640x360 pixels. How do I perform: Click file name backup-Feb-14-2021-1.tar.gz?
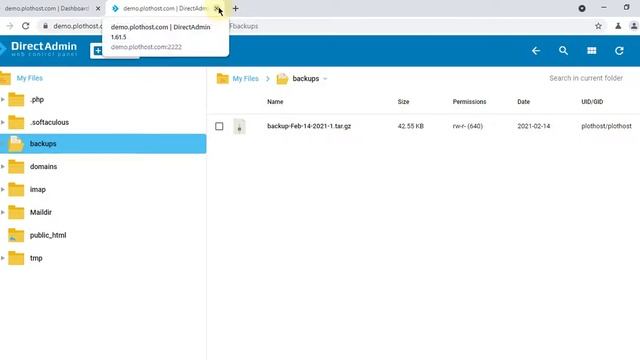click(x=309, y=126)
